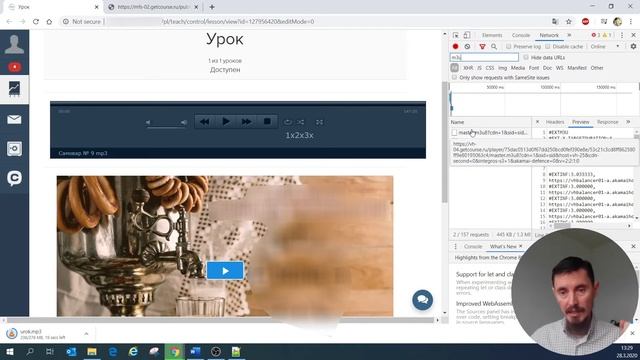Open What's New drawer tab
640x360 pixels.
(503, 247)
